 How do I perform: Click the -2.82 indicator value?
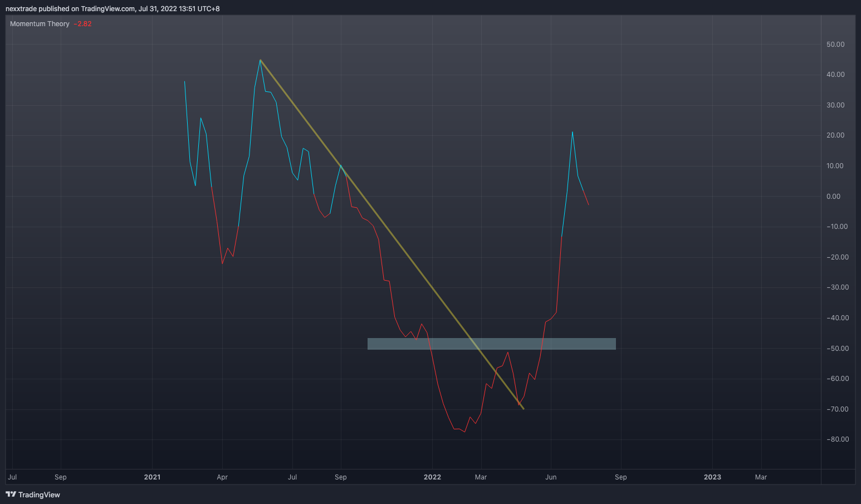(82, 24)
